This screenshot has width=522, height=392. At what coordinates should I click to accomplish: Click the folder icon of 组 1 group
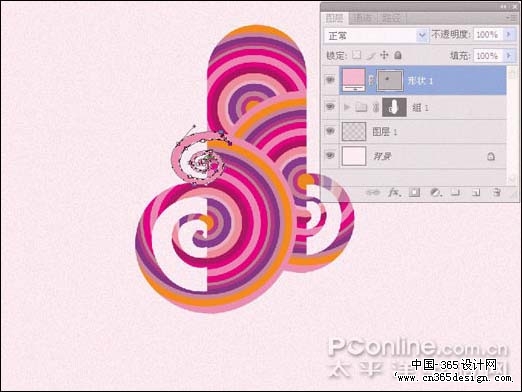pos(361,107)
